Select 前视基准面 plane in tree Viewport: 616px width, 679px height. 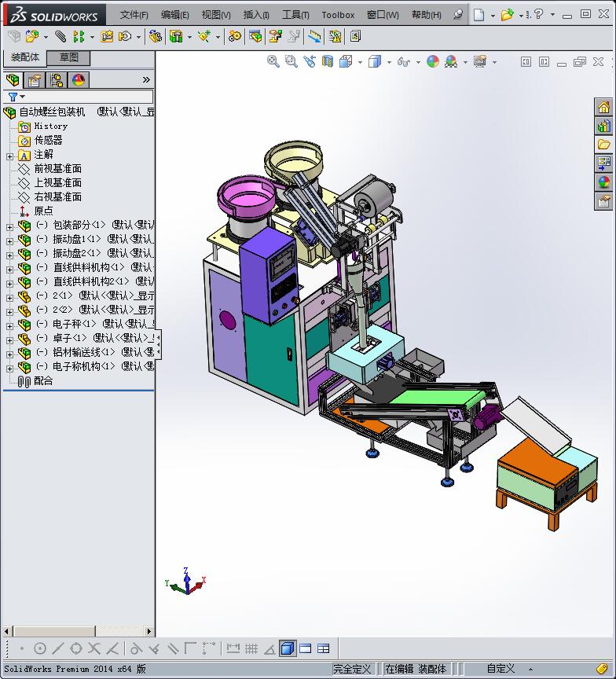[57, 168]
